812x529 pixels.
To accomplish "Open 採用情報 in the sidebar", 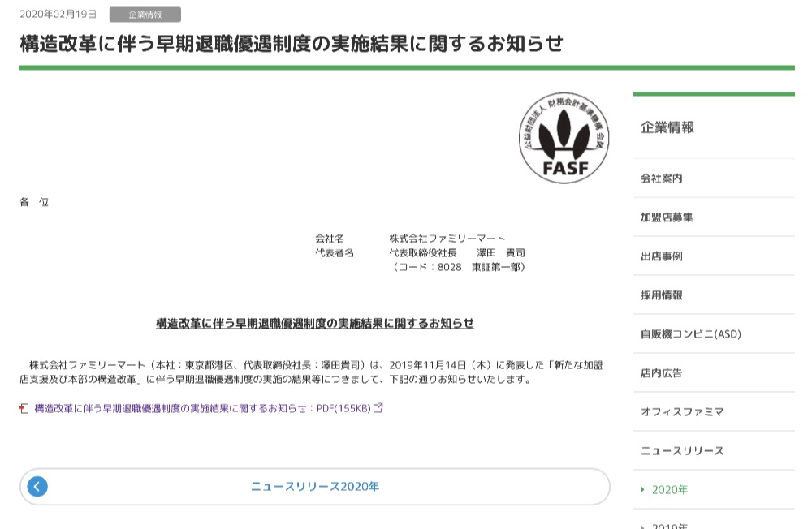I will (714, 295).
